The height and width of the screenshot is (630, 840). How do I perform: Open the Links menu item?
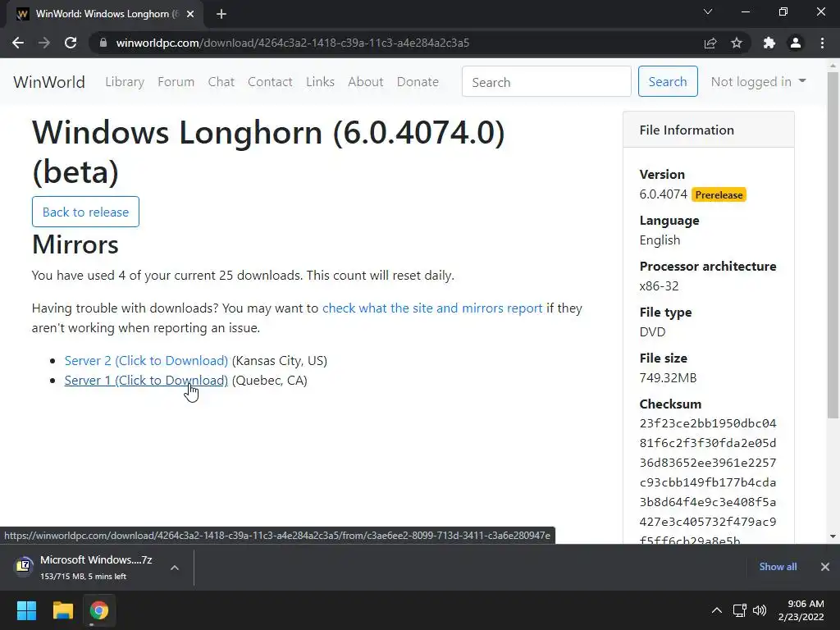pos(321,82)
